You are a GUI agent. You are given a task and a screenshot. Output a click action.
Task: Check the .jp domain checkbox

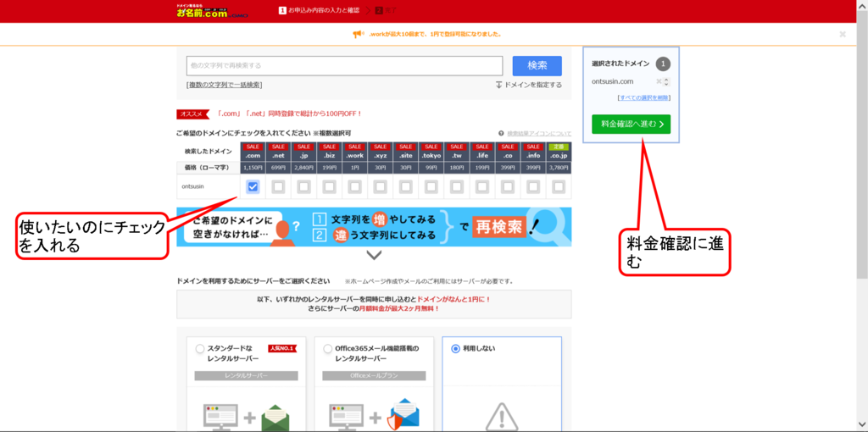click(x=303, y=187)
